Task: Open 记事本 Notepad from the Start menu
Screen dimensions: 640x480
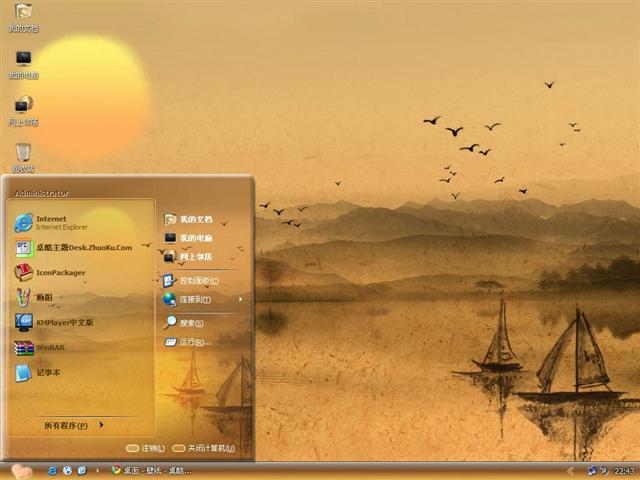Action: tap(38, 373)
